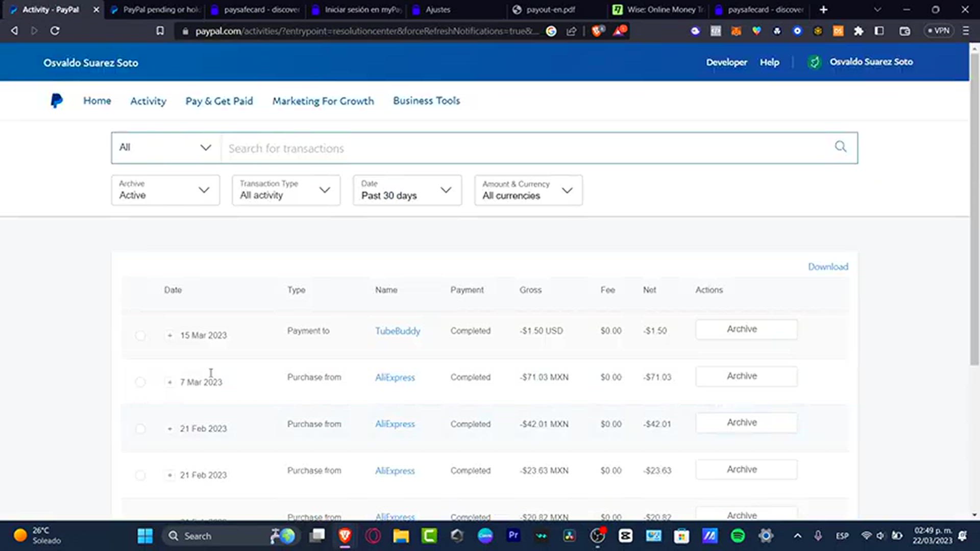Expand the -$42.01 MXN transaction row
This screenshot has width=980, height=551.
169,429
